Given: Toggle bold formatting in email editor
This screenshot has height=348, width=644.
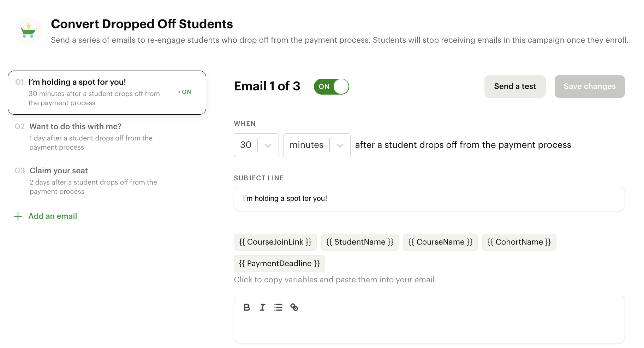Looking at the screenshot, I should click(x=247, y=307).
